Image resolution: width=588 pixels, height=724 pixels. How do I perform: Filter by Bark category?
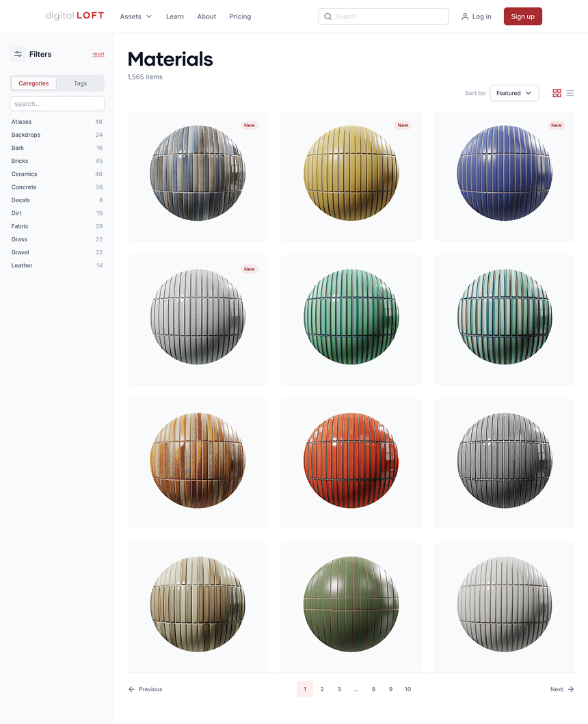[x=57, y=148]
